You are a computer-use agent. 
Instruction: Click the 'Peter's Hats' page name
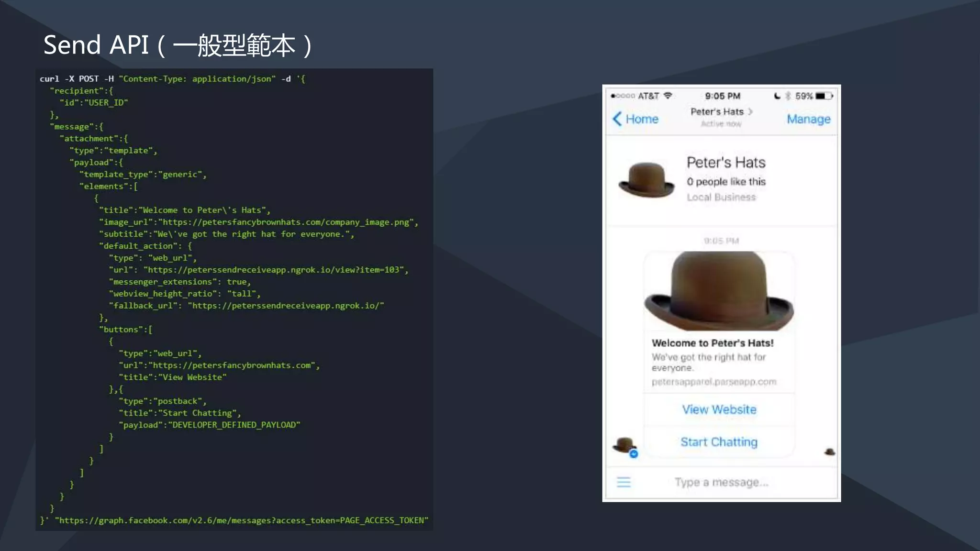[726, 163]
